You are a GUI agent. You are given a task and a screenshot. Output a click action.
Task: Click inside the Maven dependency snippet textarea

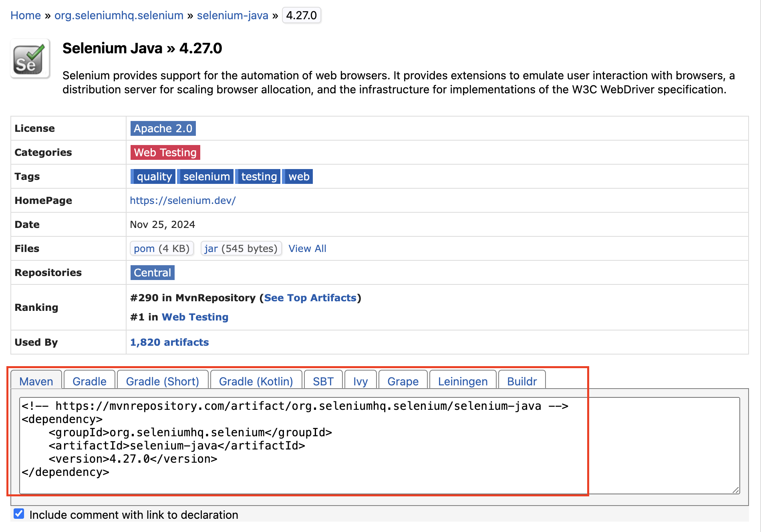point(380,445)
